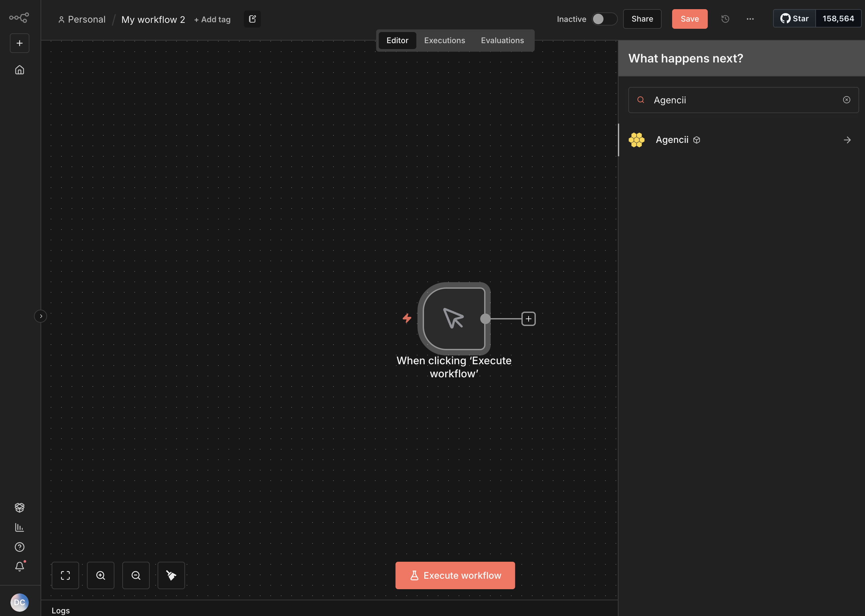Fit workflow to view with zoom-to-fit icon

65,575
